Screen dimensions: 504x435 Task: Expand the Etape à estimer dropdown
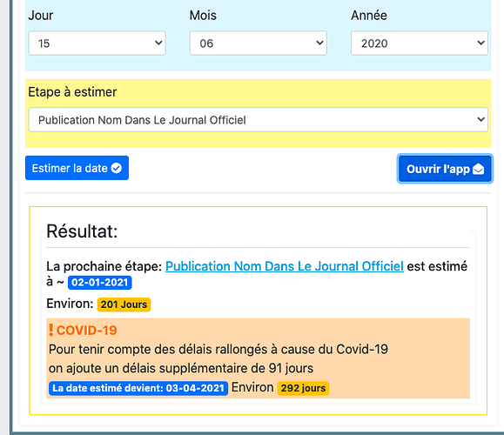[x=259, y=120]
